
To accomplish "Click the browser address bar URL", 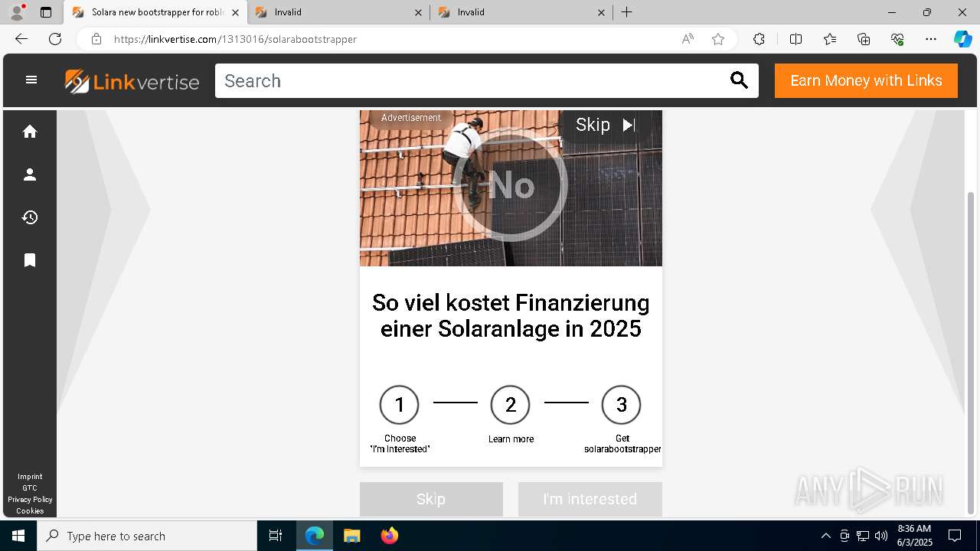I will (235, 39).
